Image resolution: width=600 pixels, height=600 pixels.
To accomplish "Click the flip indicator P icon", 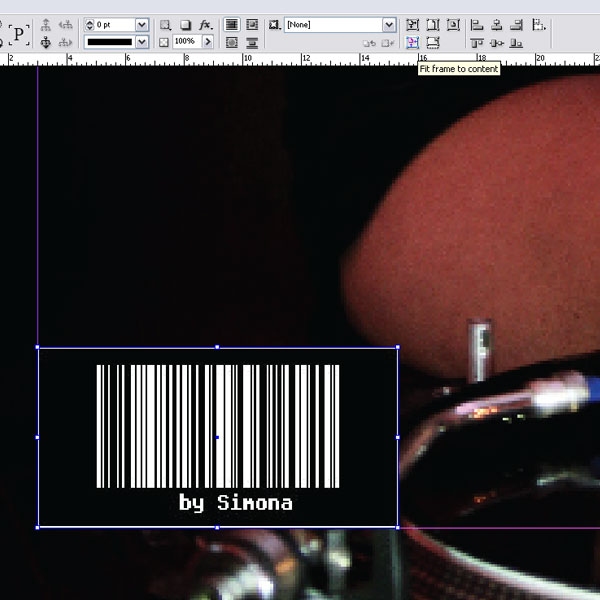I will click(x=18, y=34).
